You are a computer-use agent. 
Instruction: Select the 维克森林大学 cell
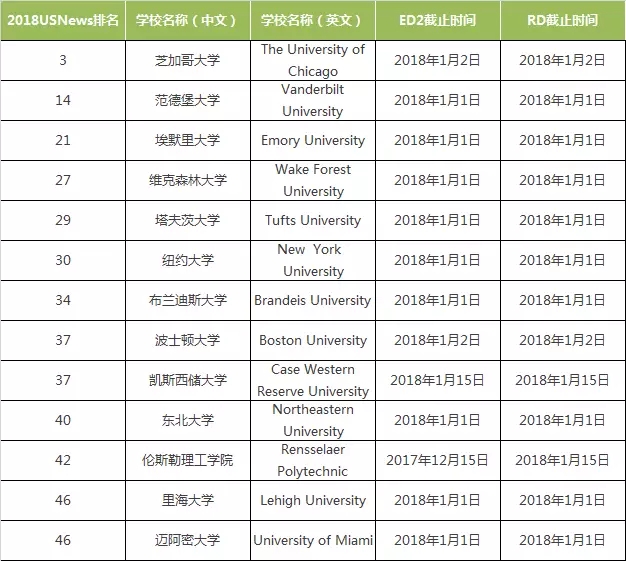(x=188, y=180)
